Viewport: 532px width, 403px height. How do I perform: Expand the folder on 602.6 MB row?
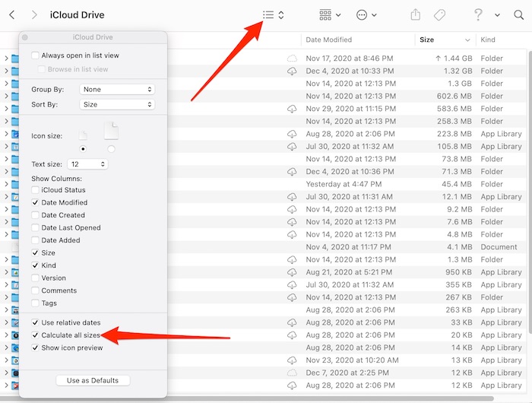click(x=6, y=96)
